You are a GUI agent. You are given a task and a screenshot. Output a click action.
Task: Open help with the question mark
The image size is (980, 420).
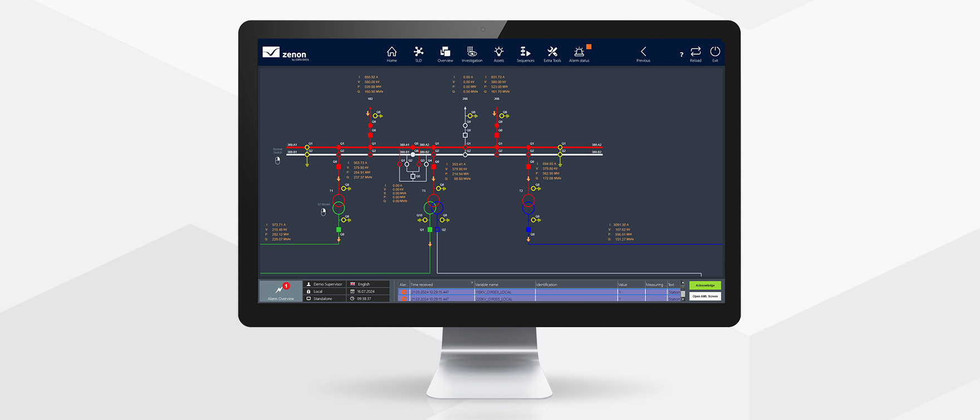(x=681, y=55)
